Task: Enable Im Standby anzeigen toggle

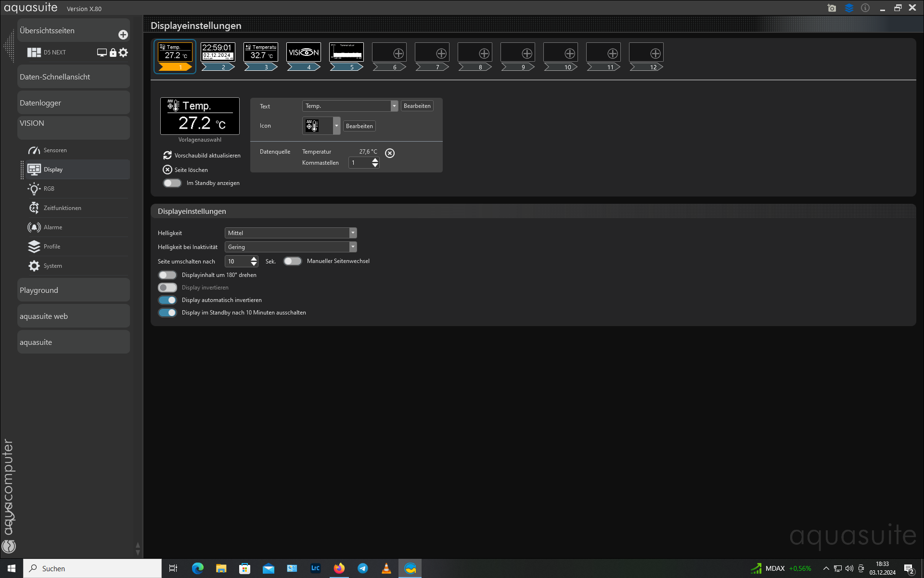Action: [172, 183]
